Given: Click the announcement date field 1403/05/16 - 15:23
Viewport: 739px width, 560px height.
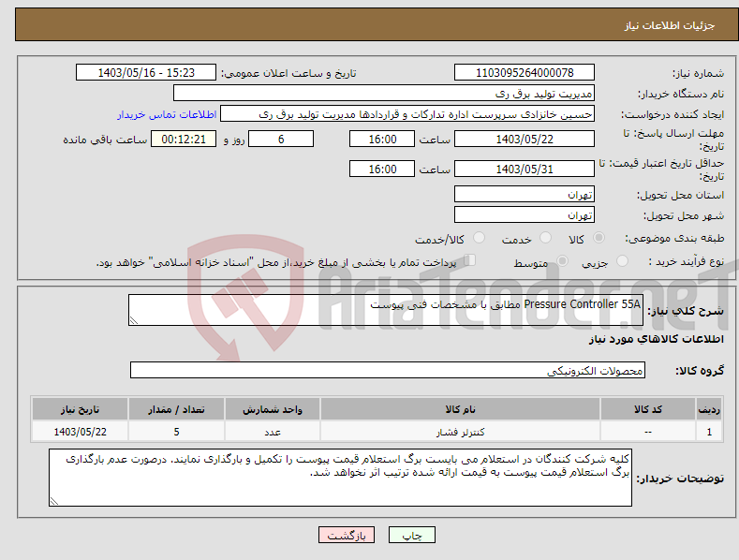Looking at the screenshot, I should [x=146, y=73].
